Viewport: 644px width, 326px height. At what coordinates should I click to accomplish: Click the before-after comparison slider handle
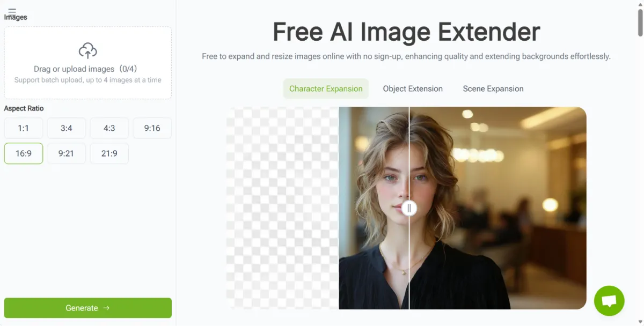pos(409,208)
